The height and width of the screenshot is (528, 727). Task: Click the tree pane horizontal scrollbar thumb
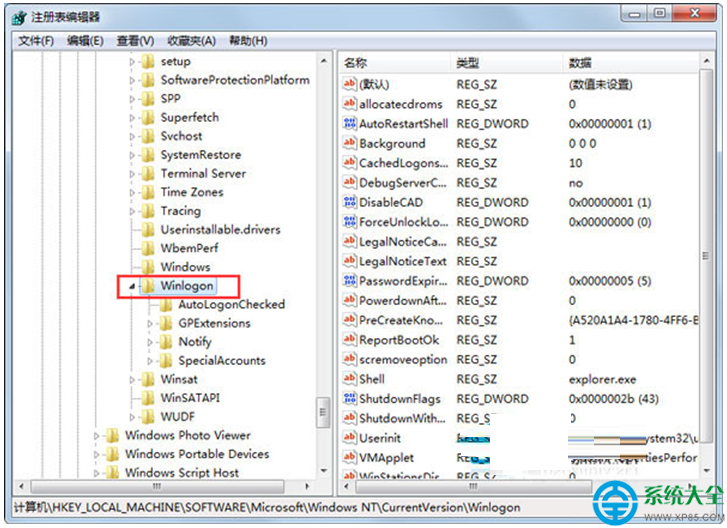157,486
